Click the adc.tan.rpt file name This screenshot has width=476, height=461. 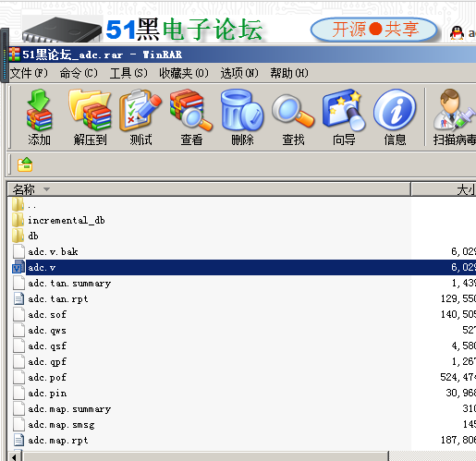tap(58, 298)
